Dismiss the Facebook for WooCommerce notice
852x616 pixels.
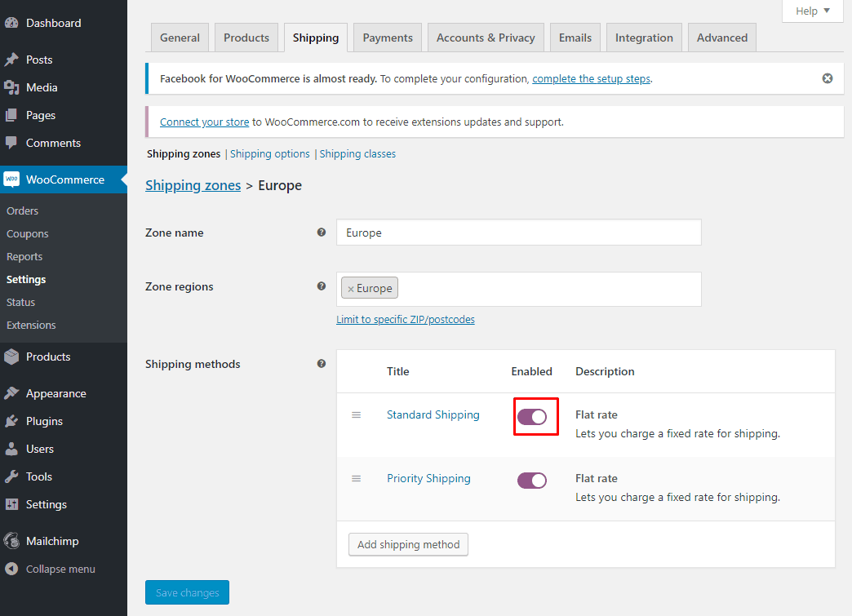(x=828, y=78)
